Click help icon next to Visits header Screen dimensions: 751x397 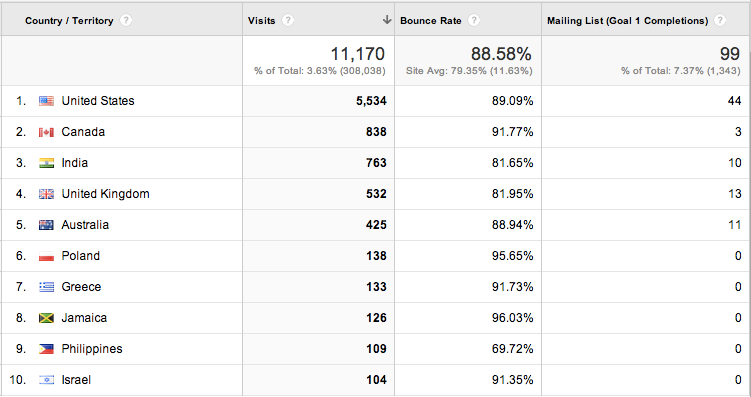pyautogui.click(x=287, y=20)
